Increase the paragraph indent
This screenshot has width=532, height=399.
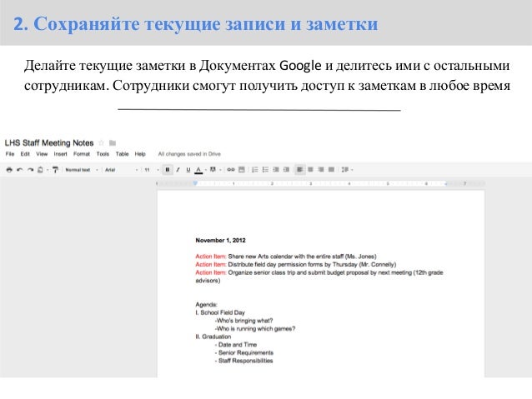pos(286,169)
